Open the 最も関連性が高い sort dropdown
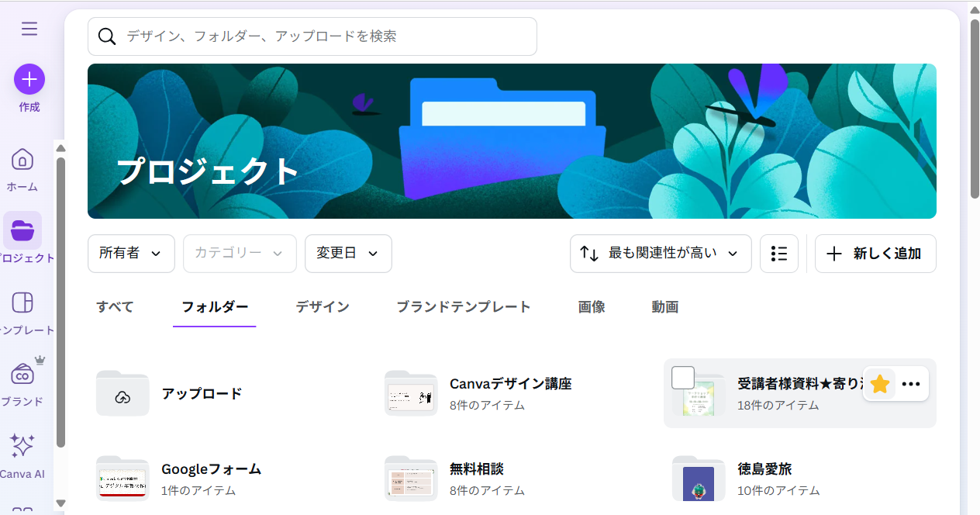The width and height of the screenshot is (980, 515). click(661, 254)
